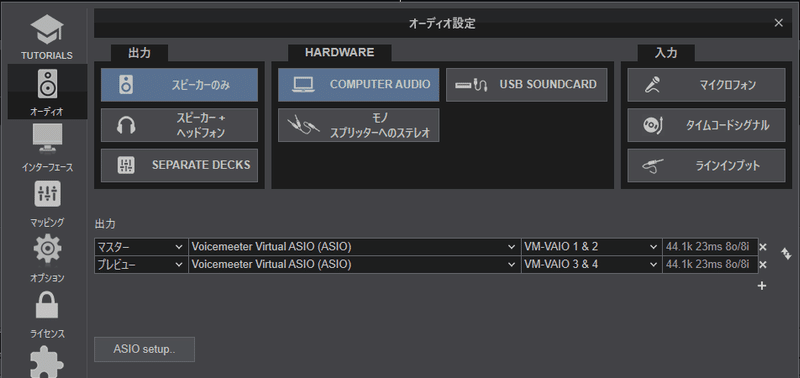Click master row 44.1k 23ms 8o/8i info

[710, 247]
